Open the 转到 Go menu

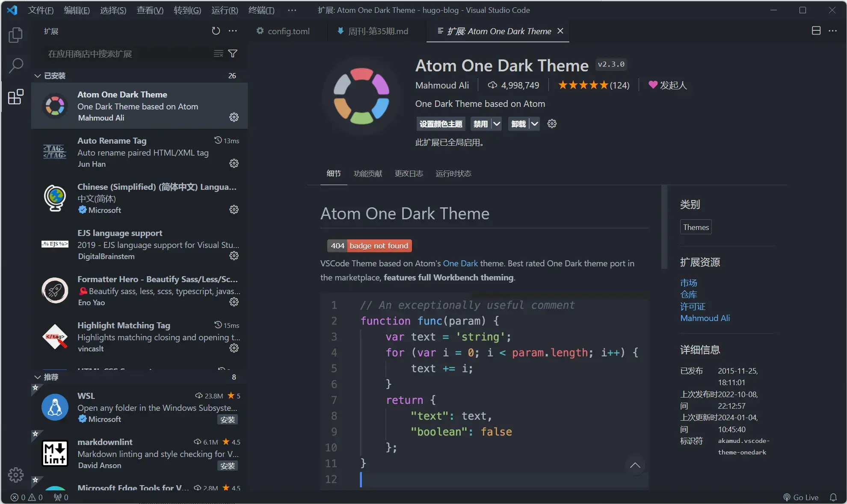(x=187, y=10)
